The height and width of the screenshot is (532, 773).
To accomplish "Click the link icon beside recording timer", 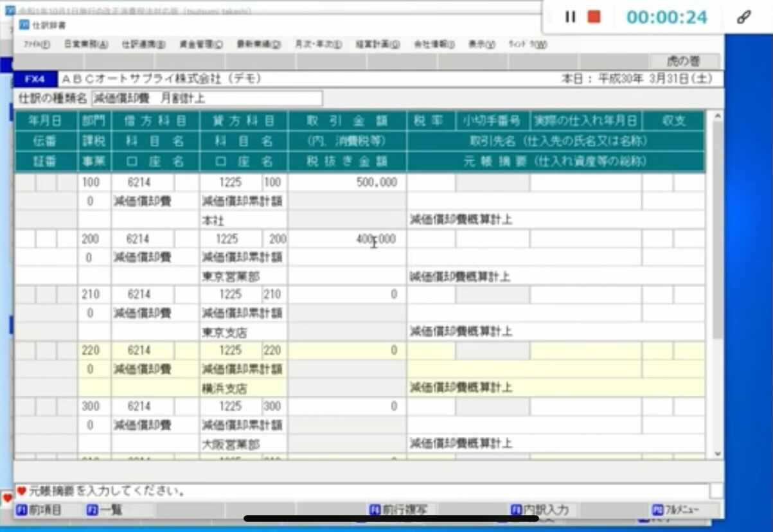I will click(743, 17).
